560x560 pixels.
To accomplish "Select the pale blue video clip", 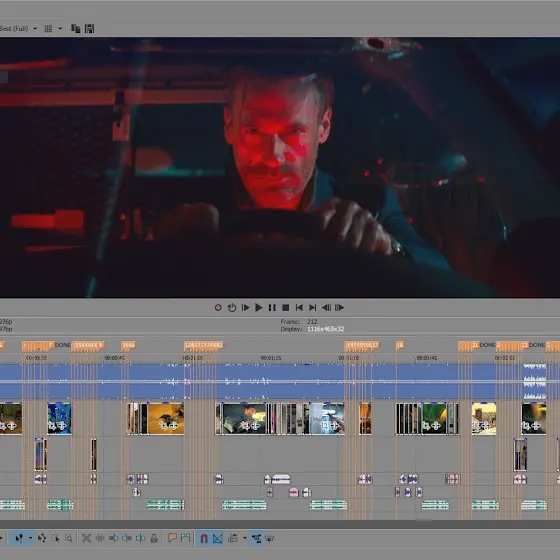I will 327,419.
